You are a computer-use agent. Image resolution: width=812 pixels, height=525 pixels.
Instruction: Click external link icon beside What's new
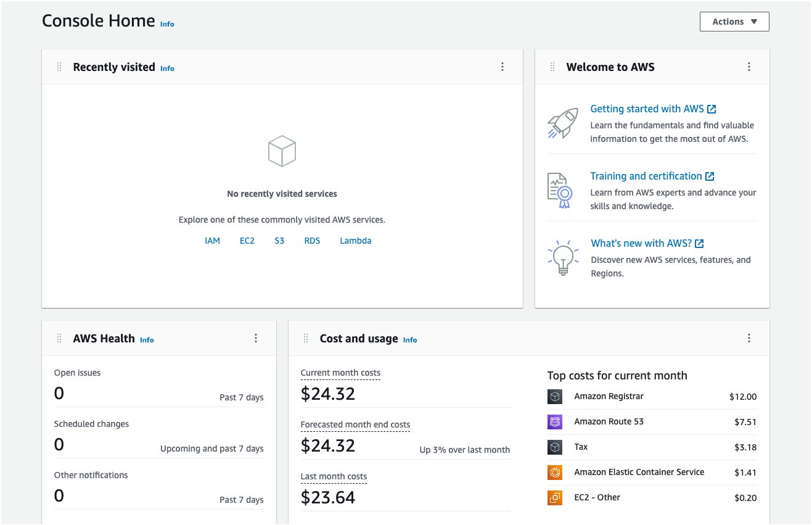[699, 244]
